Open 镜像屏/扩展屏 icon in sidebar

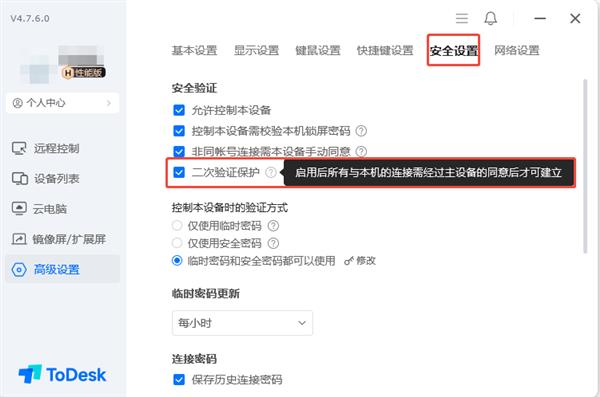coord(19,239)
